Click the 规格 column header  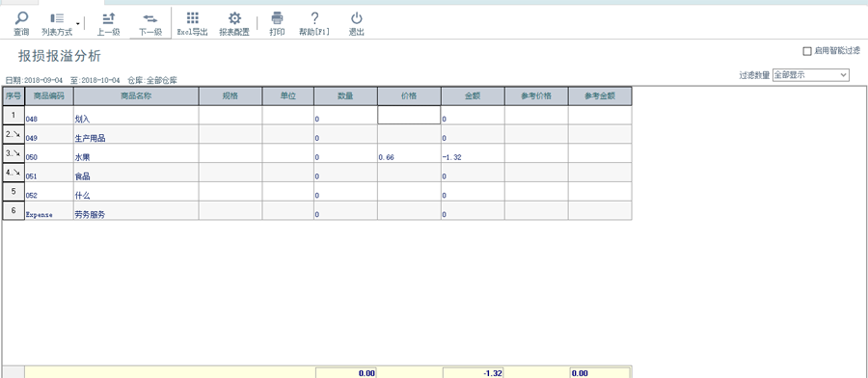click(x=231, y=95)
